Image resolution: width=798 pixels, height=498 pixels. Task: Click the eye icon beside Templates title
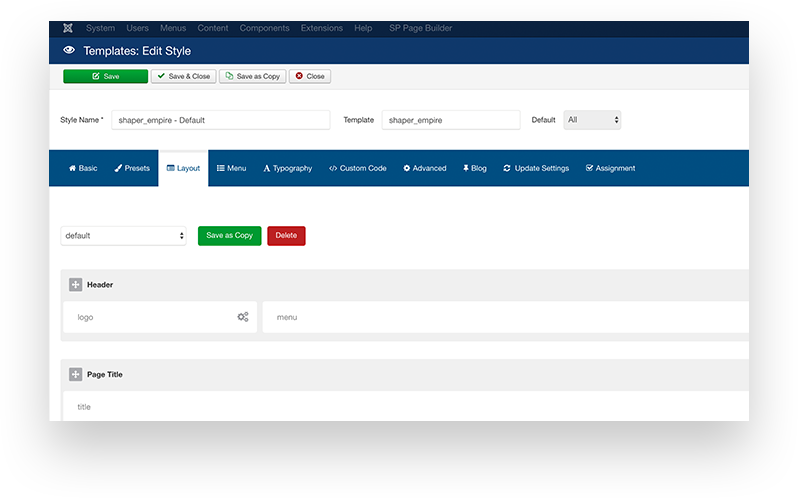[x=69, y=51]
